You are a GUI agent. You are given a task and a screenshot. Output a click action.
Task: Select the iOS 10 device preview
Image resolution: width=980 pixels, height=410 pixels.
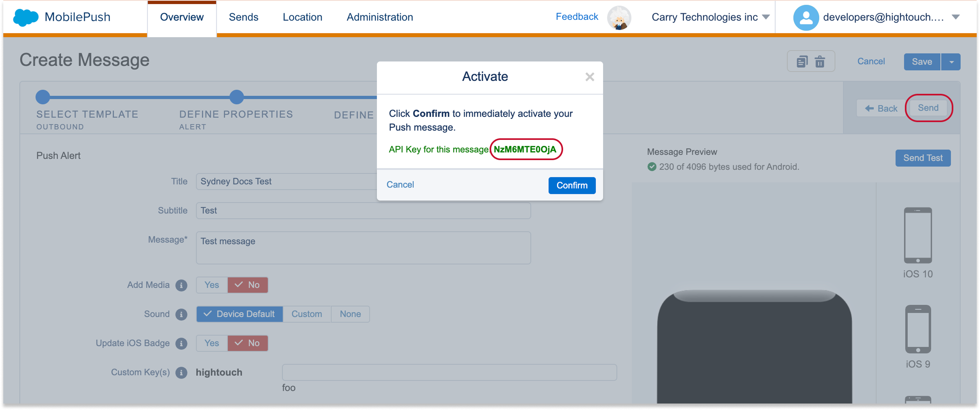coord(917,236)
